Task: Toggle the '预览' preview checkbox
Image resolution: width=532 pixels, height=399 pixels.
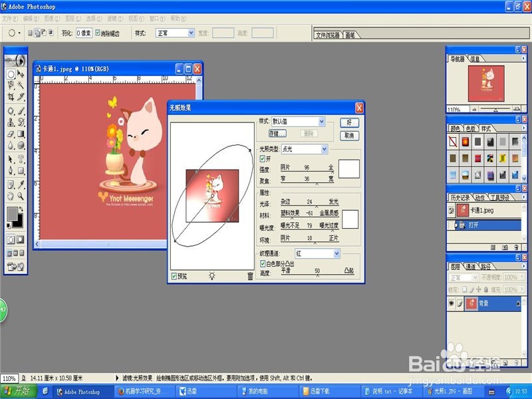Action: click(174, 276)
